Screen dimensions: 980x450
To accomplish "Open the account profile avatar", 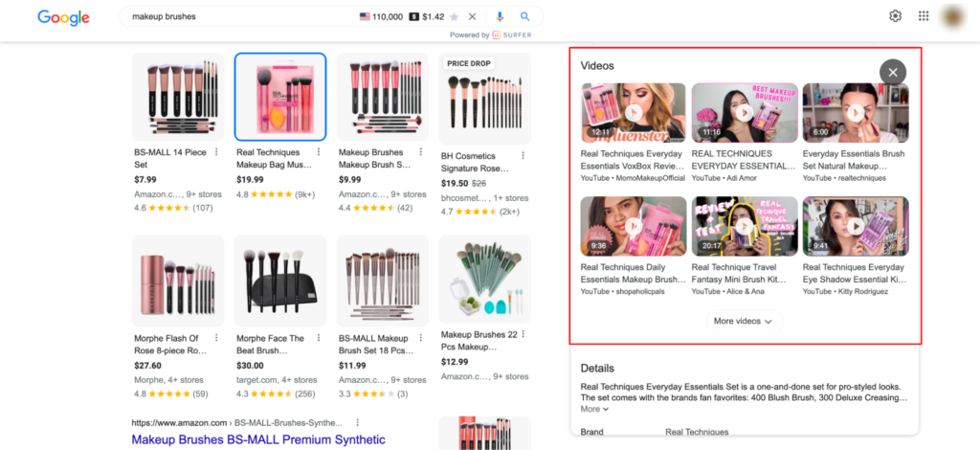I will [953, 16].
